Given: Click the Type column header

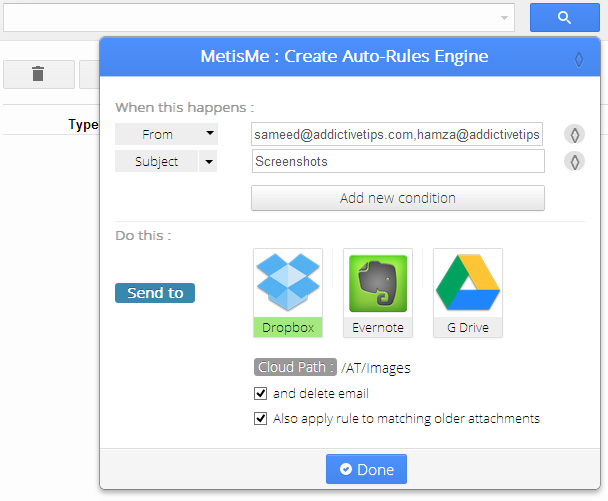Looking at the screenshot, I should coord(83,125).
